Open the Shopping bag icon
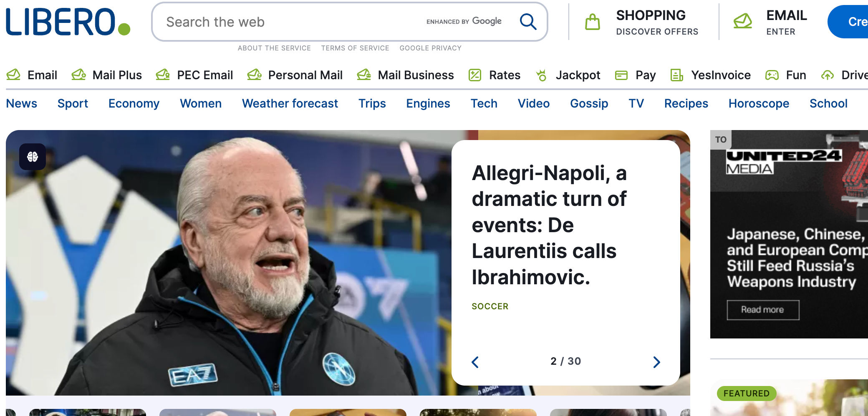Viewport: 868px width, 416px height. tap(592, 22)
